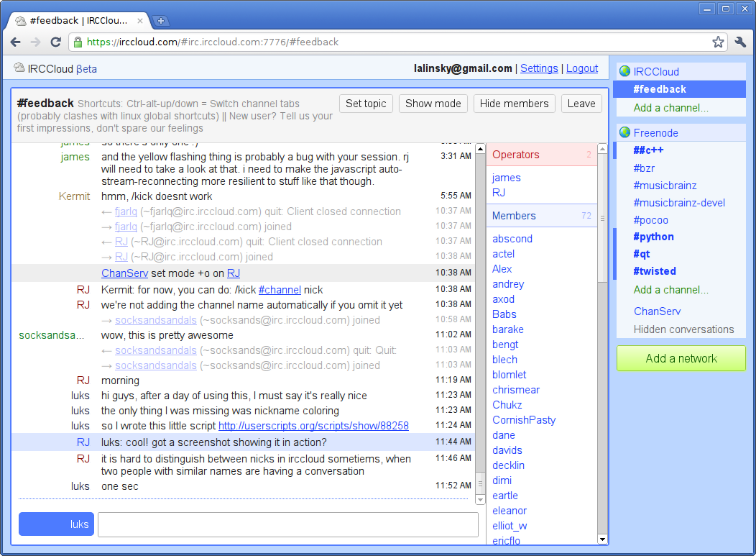
Task: Click operator james in the members list
Action: coord(506,178)
